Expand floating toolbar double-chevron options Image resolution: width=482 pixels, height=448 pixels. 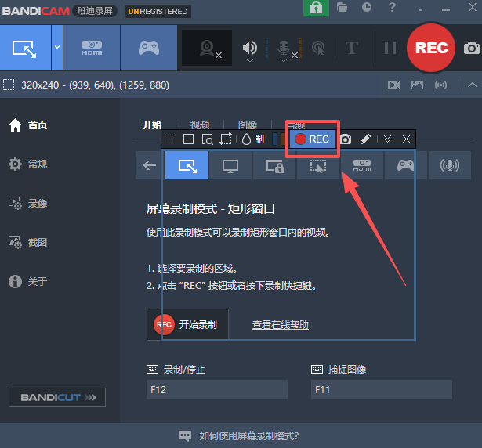(x=387, y=139)
